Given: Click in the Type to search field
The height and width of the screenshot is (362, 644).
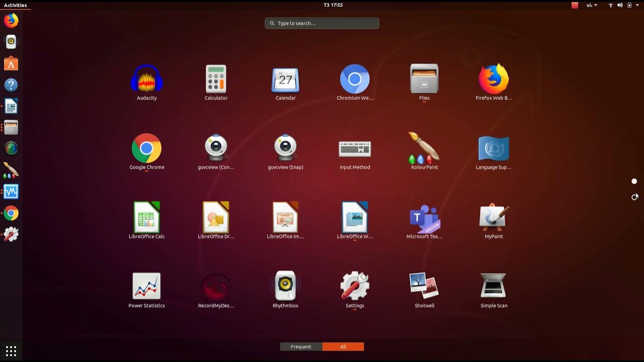Looking at the screenshot, I should 322,23.
